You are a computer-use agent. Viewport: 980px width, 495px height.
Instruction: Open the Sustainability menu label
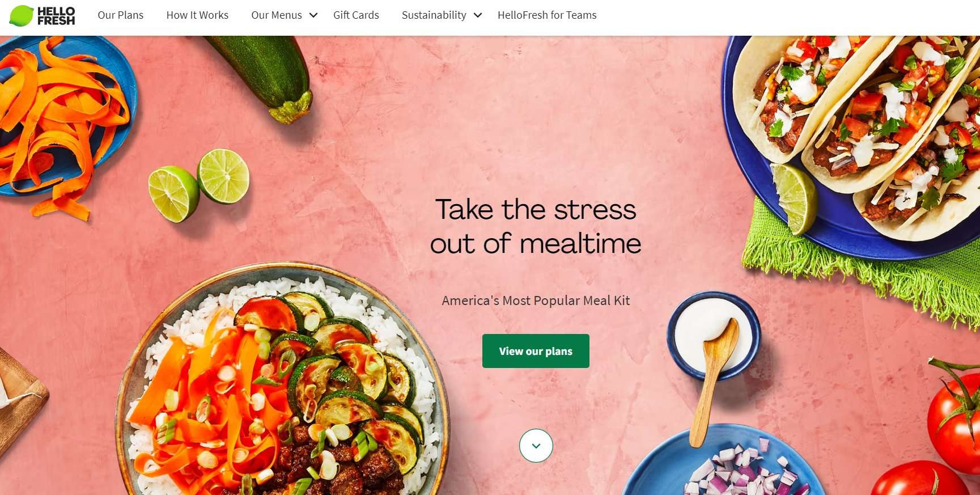tap(434, 15)
